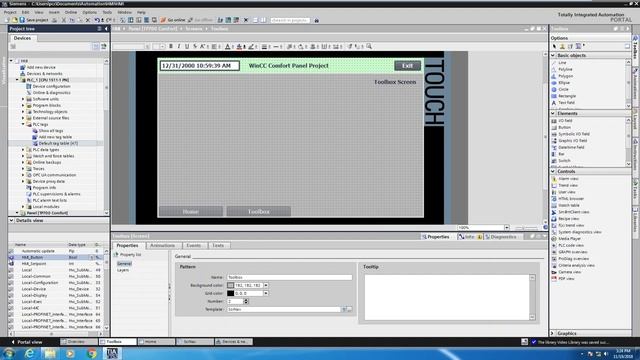
Task: Select the Line basic object
Action: point(562,62)
